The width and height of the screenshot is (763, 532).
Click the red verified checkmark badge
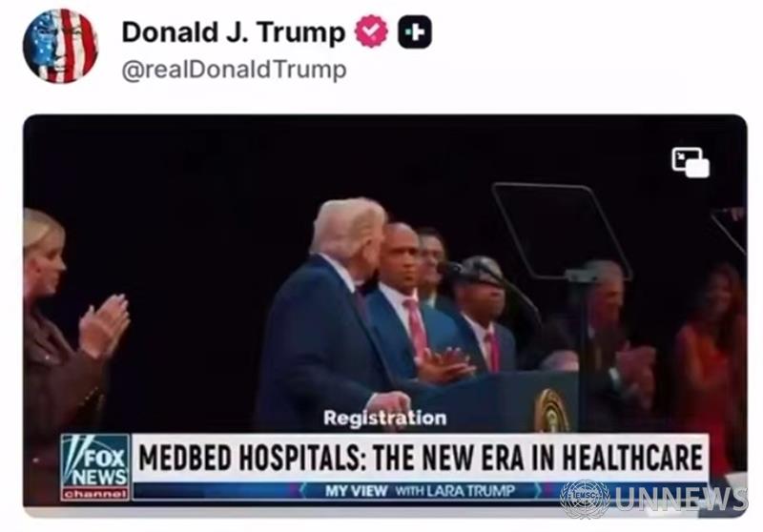(x=371, y=31)
